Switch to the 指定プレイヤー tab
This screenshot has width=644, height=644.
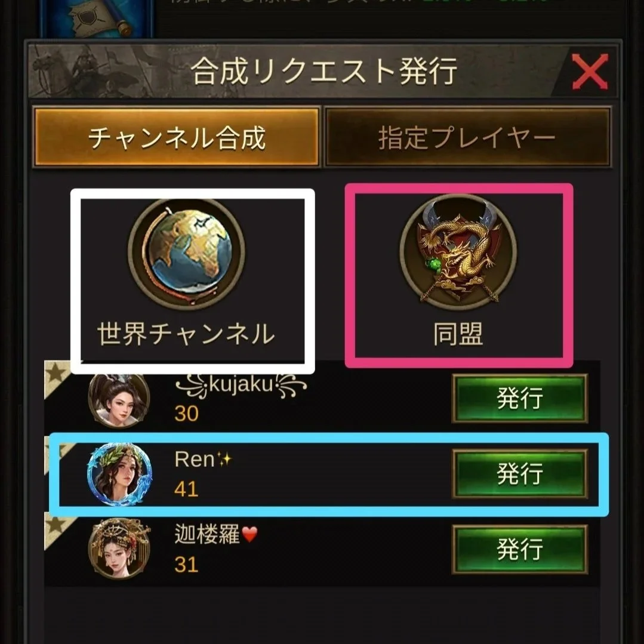[x=467, y=137]
